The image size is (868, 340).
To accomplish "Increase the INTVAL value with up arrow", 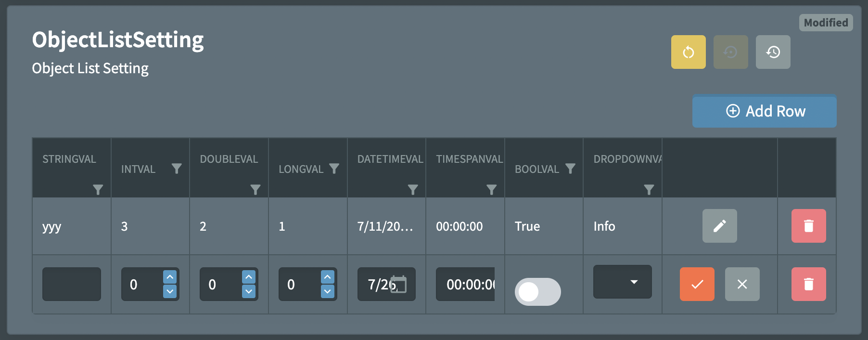I will pos(170,277).
